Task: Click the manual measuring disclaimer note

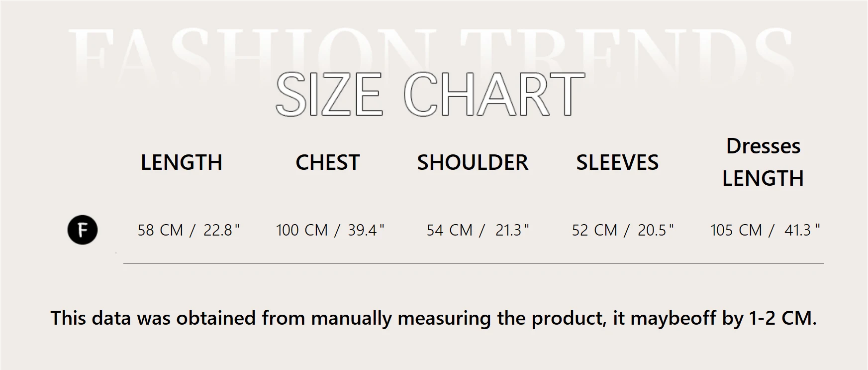Action: click(x=434, y=318)
